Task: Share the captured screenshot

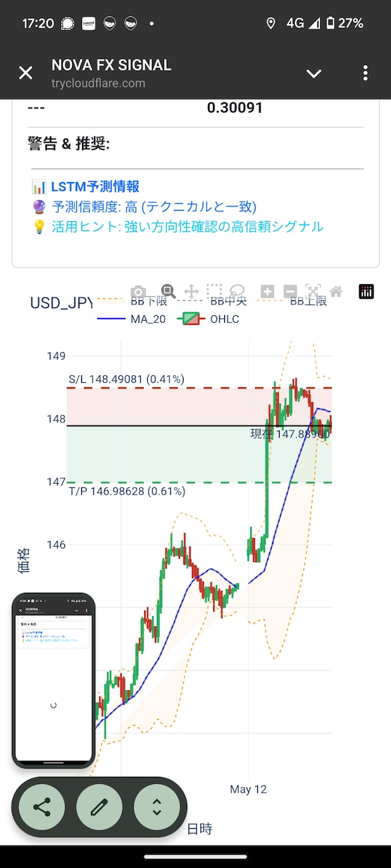Action: pyautogui.click(x=42, y=807)
